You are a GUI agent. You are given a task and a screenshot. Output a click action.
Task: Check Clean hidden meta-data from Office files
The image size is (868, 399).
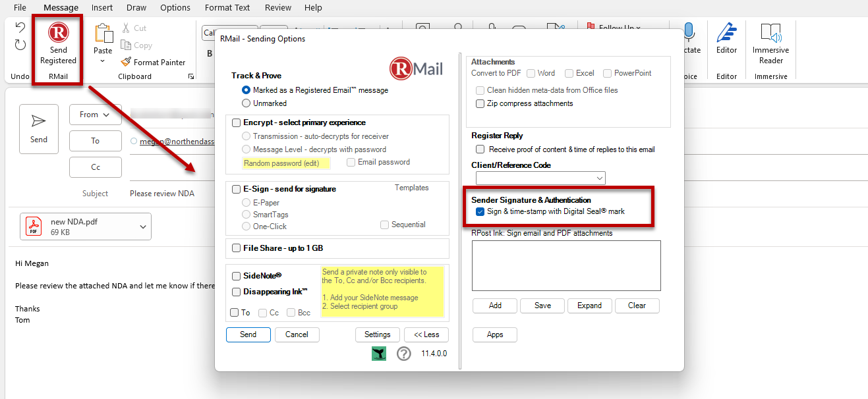tap(480, 90)
